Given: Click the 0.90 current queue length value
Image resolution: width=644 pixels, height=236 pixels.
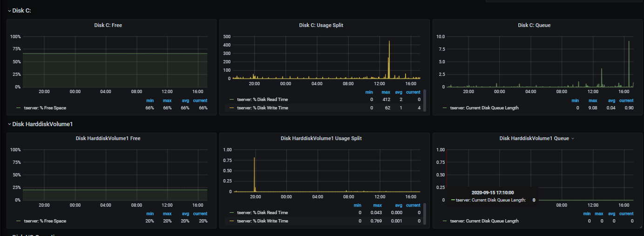Looking at the screenshot, I should click(x=629, y=108).
